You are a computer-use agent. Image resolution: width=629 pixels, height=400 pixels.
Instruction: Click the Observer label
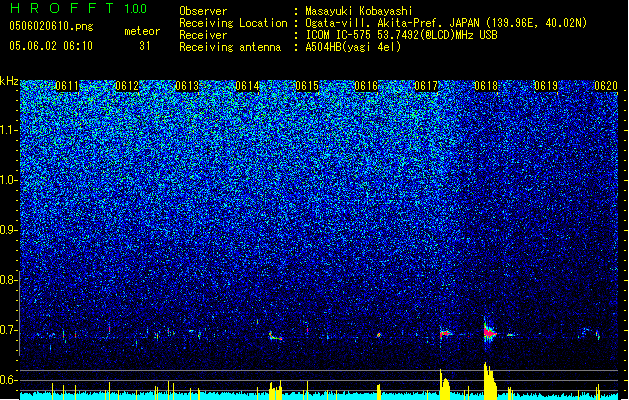203,11
